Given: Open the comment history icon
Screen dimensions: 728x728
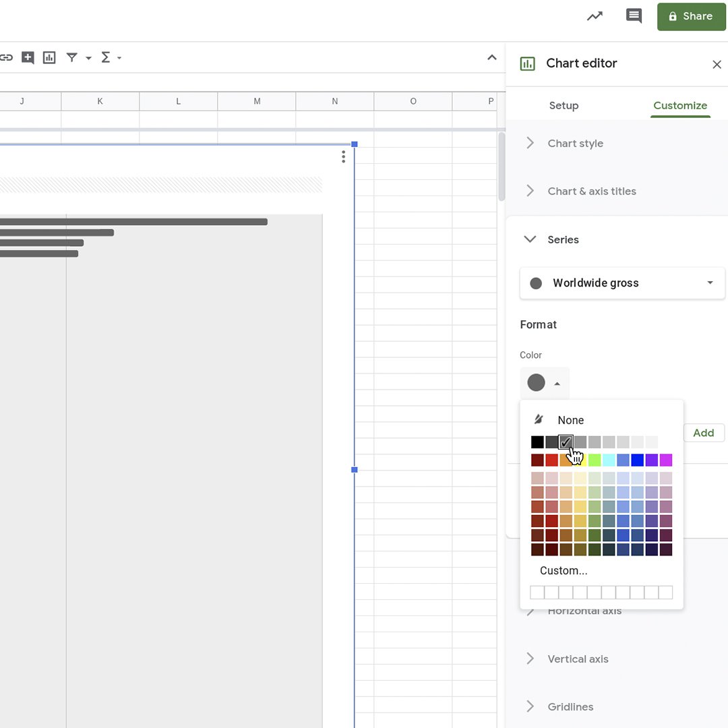Looking at the screenshot, I should click(634, 16).
